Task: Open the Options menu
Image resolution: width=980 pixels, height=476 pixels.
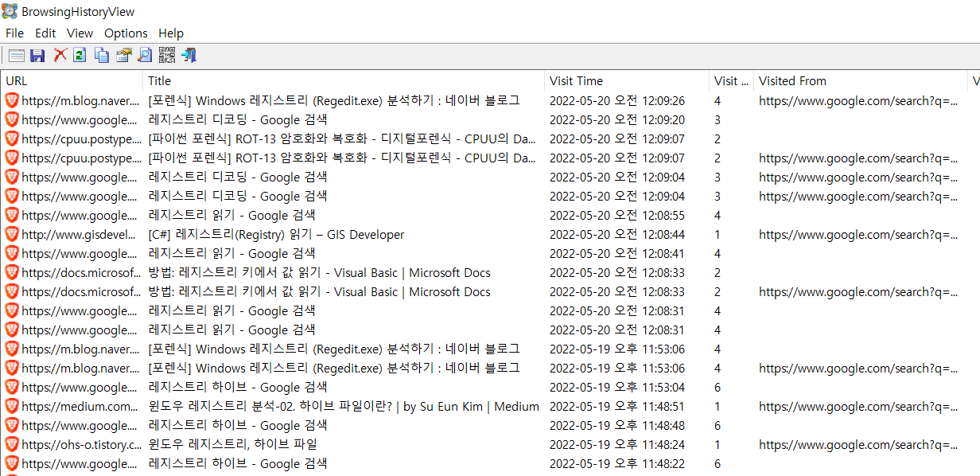Action: 126,33
